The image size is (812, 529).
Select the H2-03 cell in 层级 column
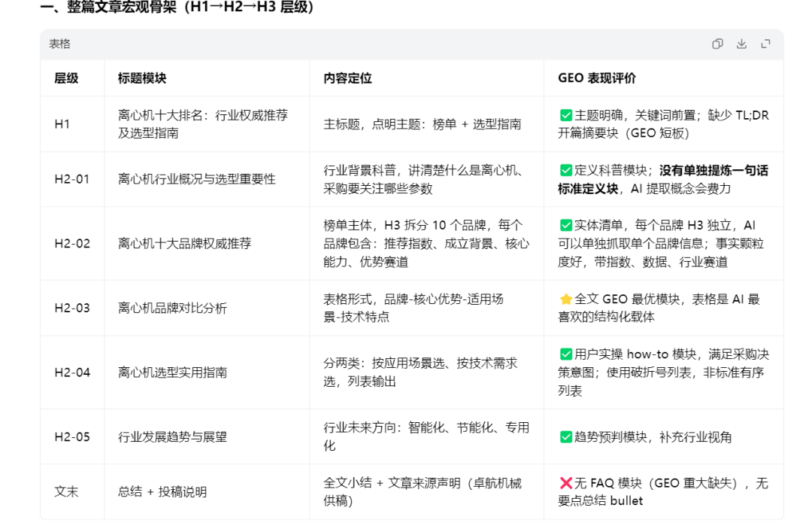pos(72,308)
